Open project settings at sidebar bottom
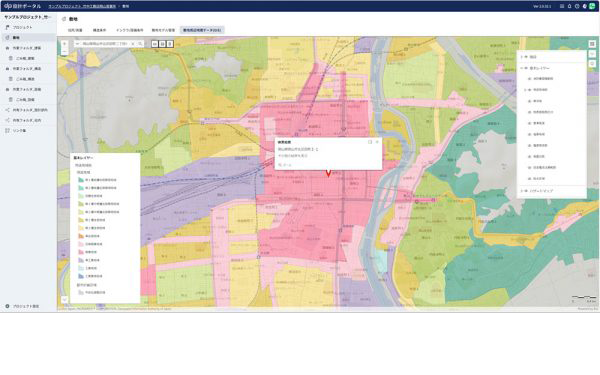This screenshot has width=600, height=375. (x=26, y=306)
